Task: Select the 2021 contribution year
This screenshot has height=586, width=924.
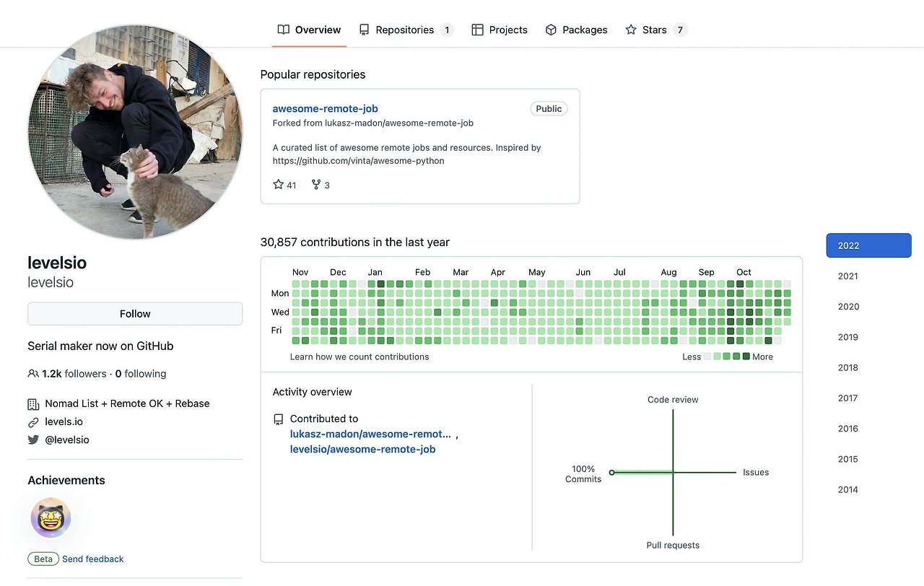Action: (x=848, y=276)
